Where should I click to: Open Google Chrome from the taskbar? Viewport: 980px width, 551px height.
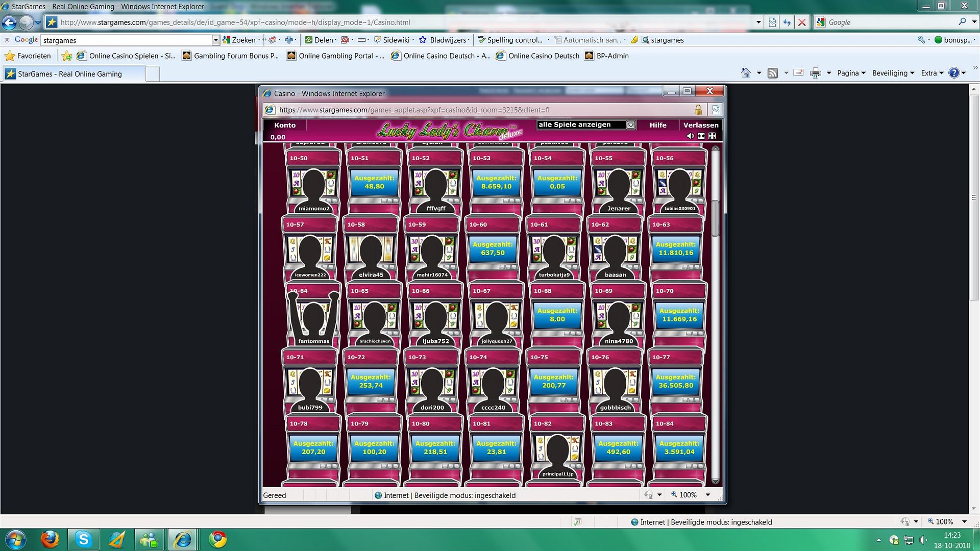(x=218, y=539)
